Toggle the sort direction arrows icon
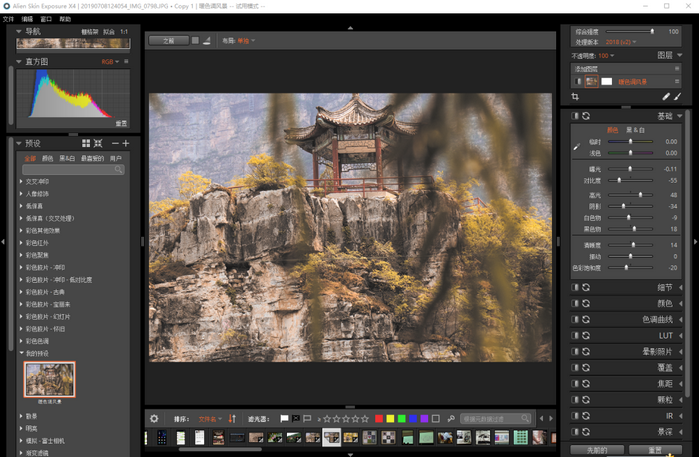699x457 pixels. tap(232, 419)
